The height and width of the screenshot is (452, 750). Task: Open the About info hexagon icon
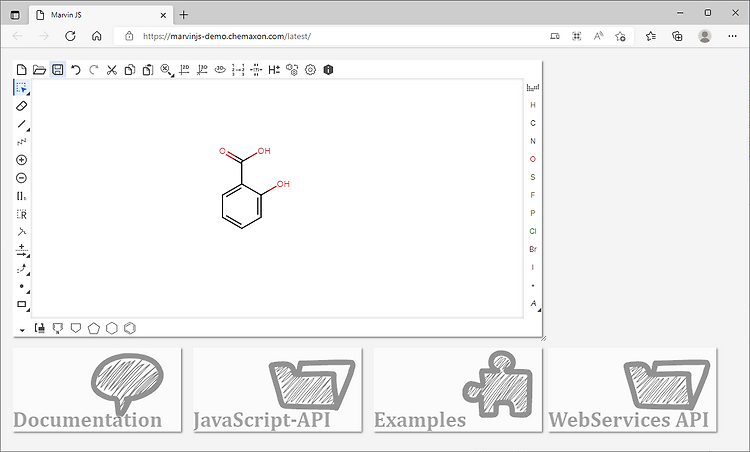coord(328,70)
